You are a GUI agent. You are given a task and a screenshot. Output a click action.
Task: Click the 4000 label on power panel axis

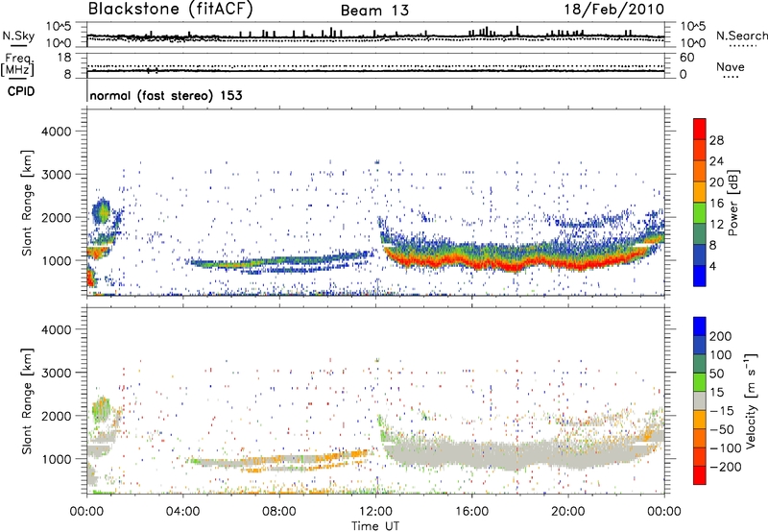[x=57, y=132]
